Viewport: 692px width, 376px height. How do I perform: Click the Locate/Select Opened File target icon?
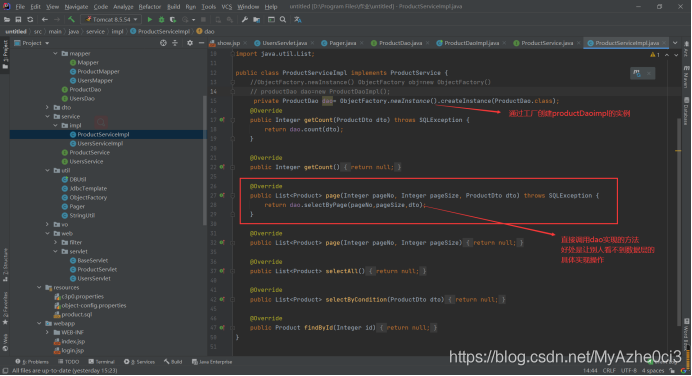[x=163, y=43]
